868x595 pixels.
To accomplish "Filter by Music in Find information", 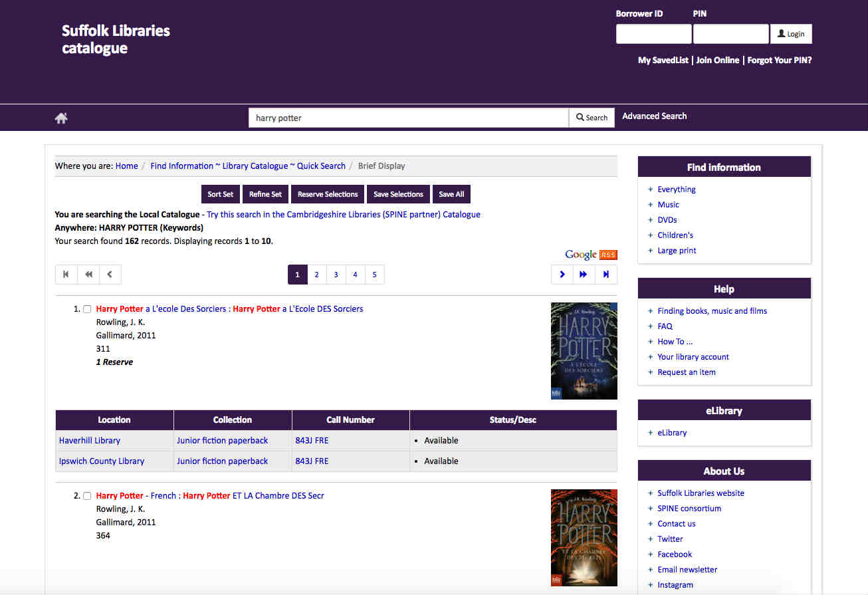I will pos(669,205).
